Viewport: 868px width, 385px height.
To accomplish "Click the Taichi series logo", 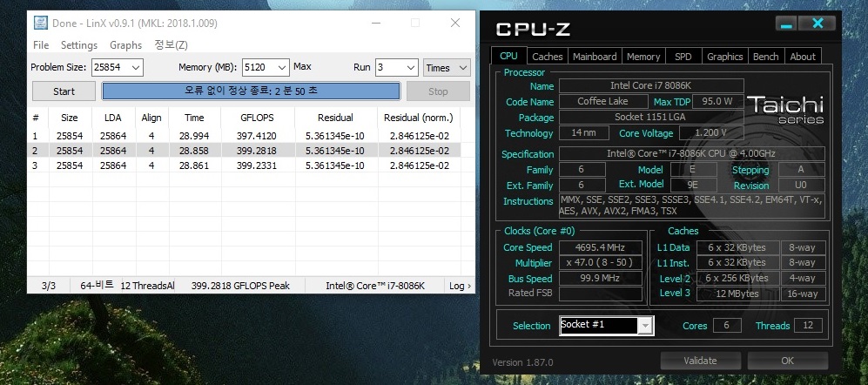I will click(785, 110).
